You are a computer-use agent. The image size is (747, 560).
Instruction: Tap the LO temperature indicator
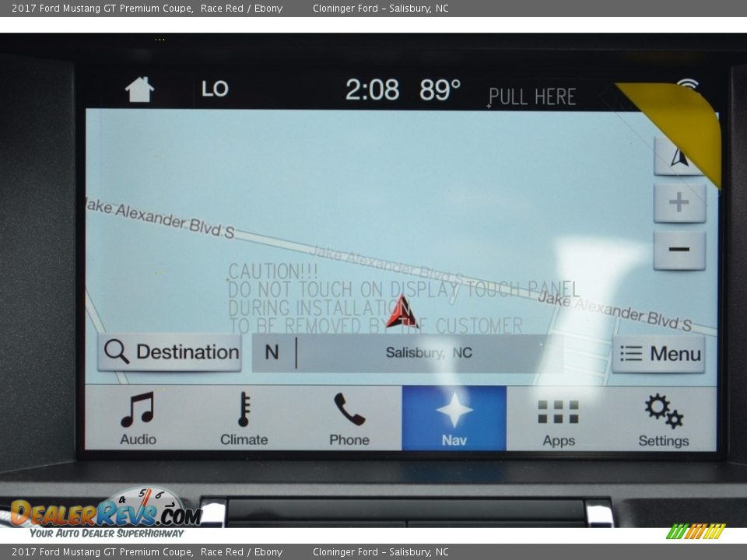point(215,89)
